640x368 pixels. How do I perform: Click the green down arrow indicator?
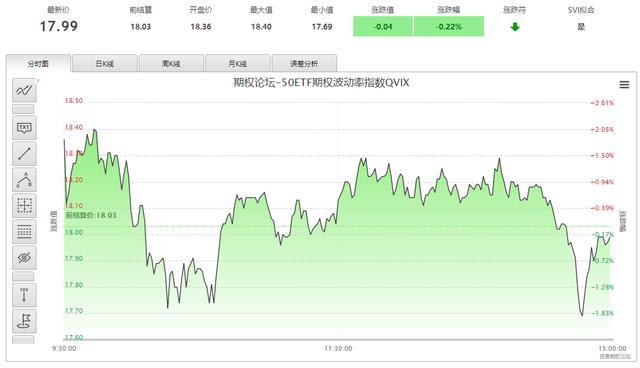click(515, 27)
